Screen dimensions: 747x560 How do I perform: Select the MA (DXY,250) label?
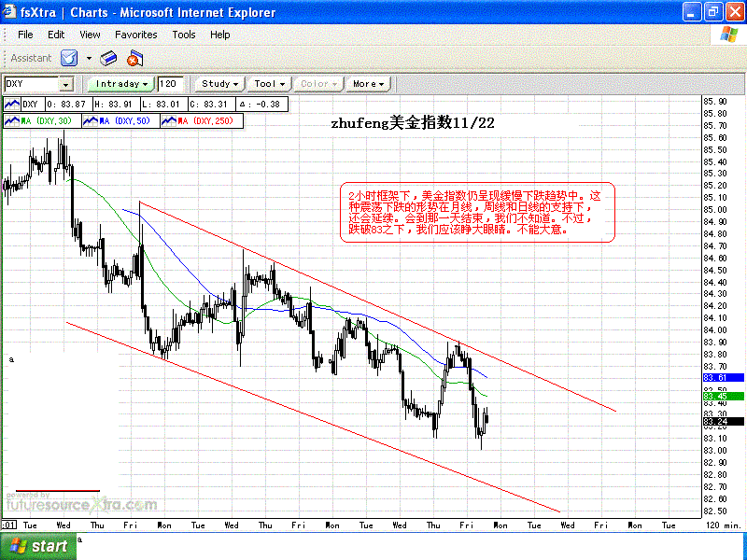pos(205,121)
